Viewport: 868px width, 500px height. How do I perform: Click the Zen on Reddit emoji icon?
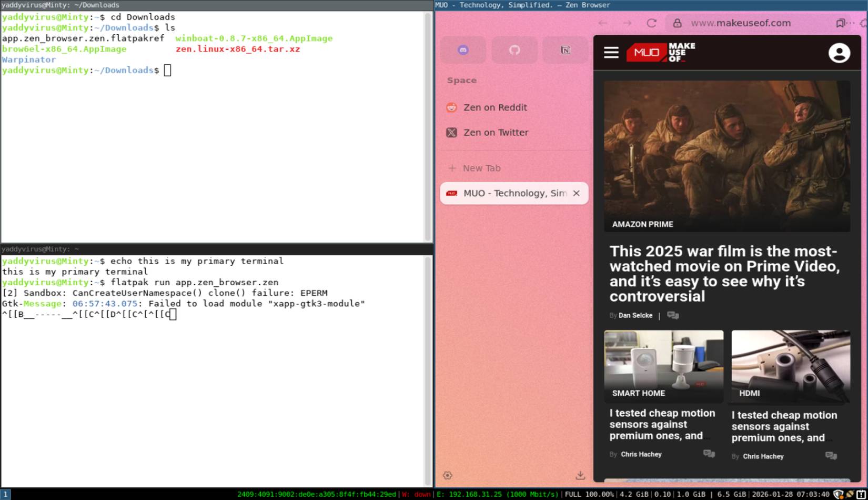pos(451,107)
